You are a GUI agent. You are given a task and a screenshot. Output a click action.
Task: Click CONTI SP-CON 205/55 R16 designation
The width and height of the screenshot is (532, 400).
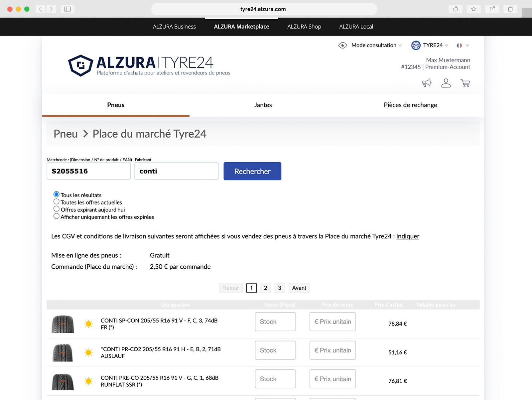tap(159, 324)
